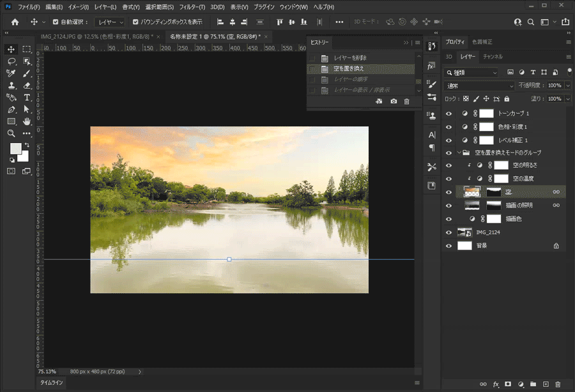
Task: Reset default foreground and background colors
Action: (11, 160)
